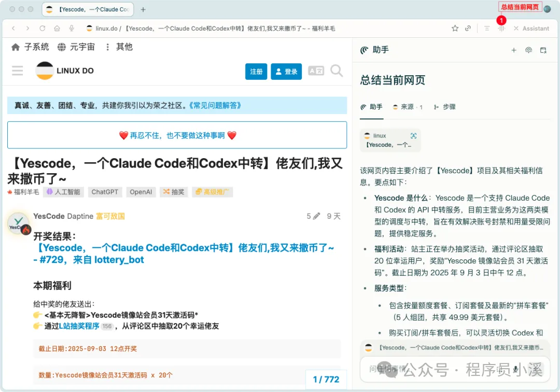This screenshot has width=560, height=392.
Task: Open the 高级推广 tag
Action: 212,192
